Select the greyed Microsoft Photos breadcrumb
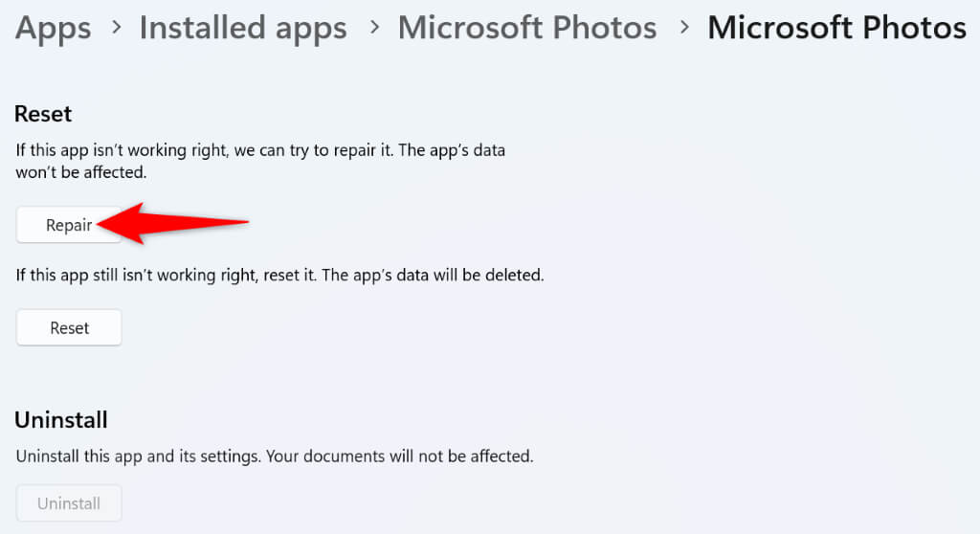Image resolution: width=980 pixels, height=534 pixels. click(x=527, y=28)
